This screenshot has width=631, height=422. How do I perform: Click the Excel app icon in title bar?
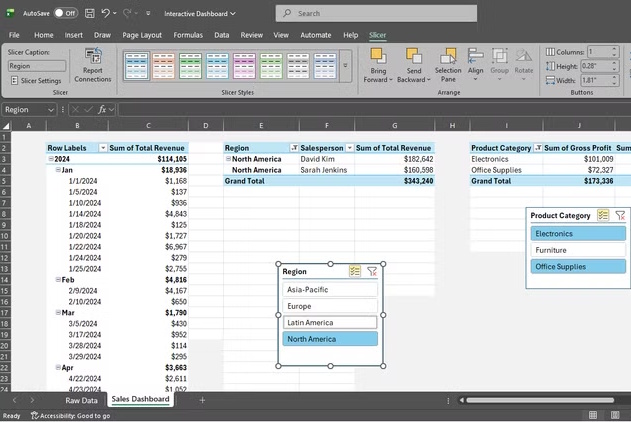point(10,13)
